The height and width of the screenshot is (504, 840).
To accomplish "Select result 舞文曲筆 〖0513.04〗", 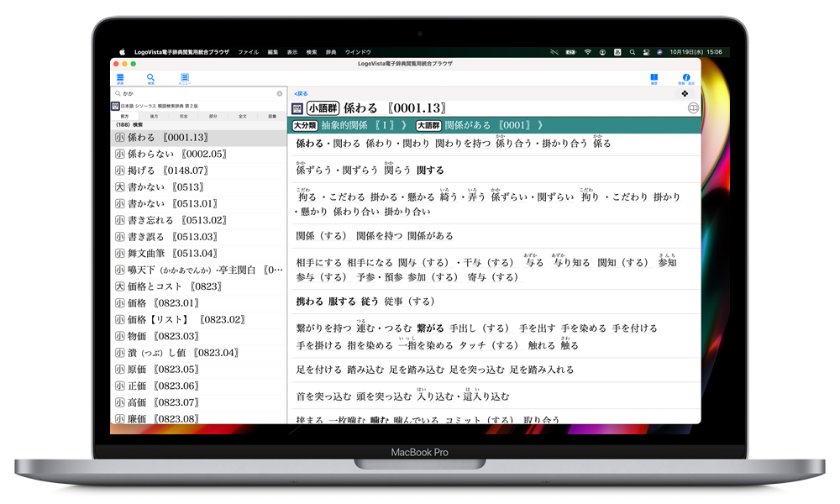I will point(199,254).
